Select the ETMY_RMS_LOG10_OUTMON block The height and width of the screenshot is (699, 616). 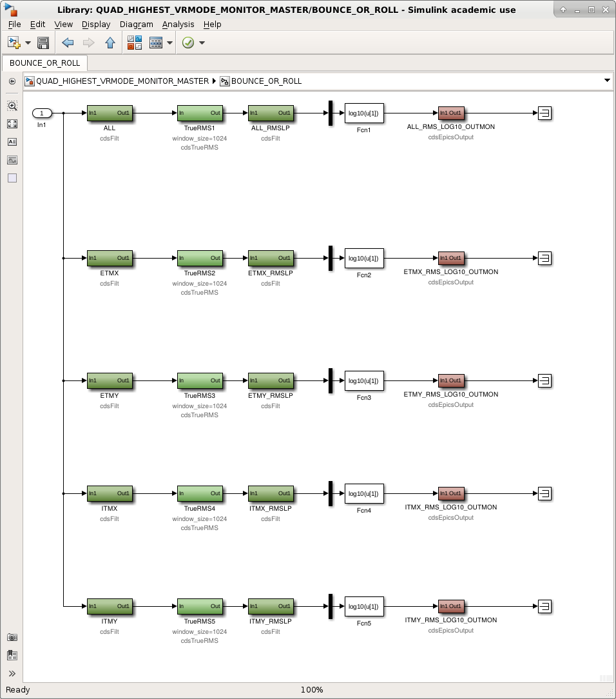(451, 380)
